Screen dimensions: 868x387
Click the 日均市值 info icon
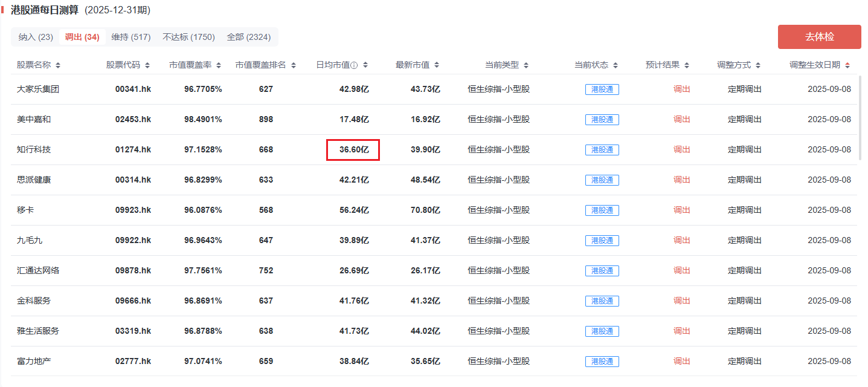[x=355, y=65]
